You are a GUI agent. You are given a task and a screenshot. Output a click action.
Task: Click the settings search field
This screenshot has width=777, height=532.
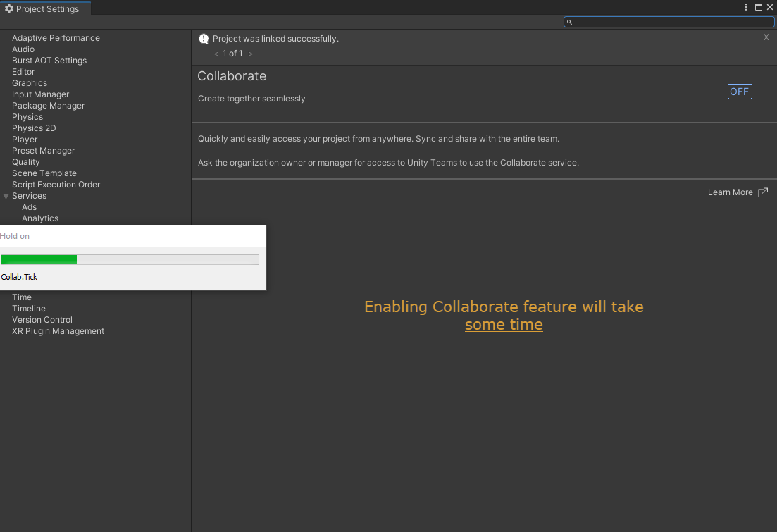669,22
